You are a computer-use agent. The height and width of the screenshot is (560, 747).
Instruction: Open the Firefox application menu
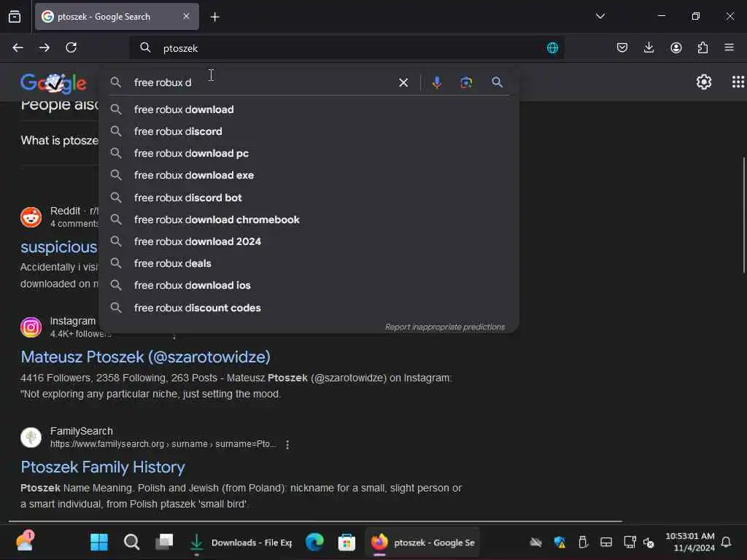[x=729, y=47]
